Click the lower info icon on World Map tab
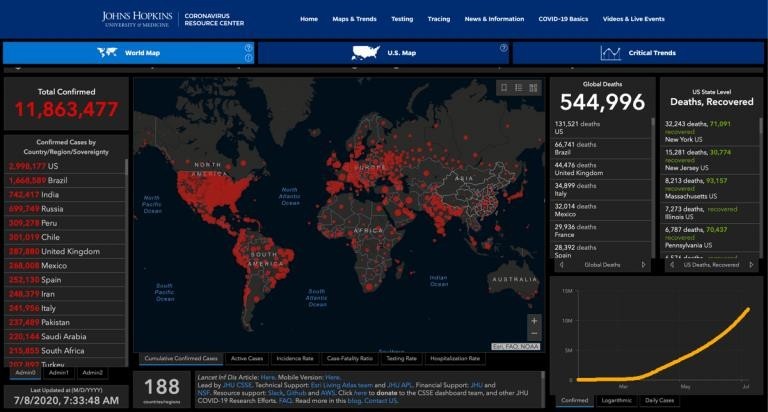Viewport: 768px width, 412px height. [248, 58]
